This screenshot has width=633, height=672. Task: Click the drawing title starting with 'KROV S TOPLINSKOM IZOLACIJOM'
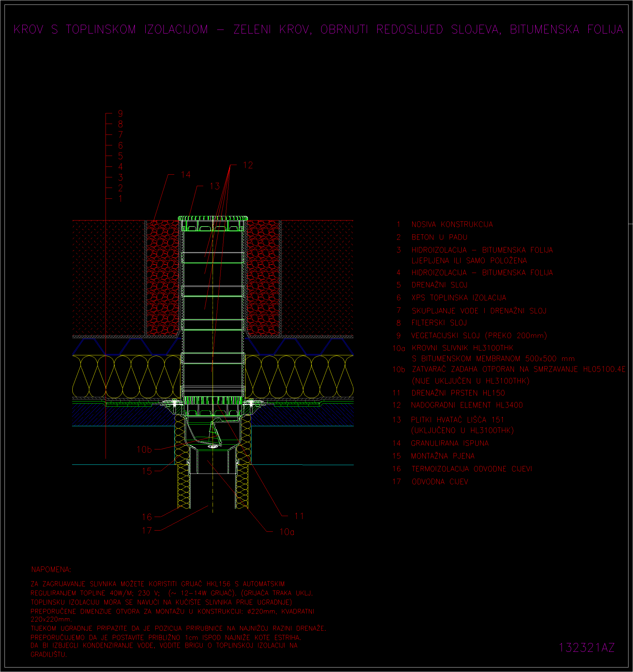[x=318, y=30]
